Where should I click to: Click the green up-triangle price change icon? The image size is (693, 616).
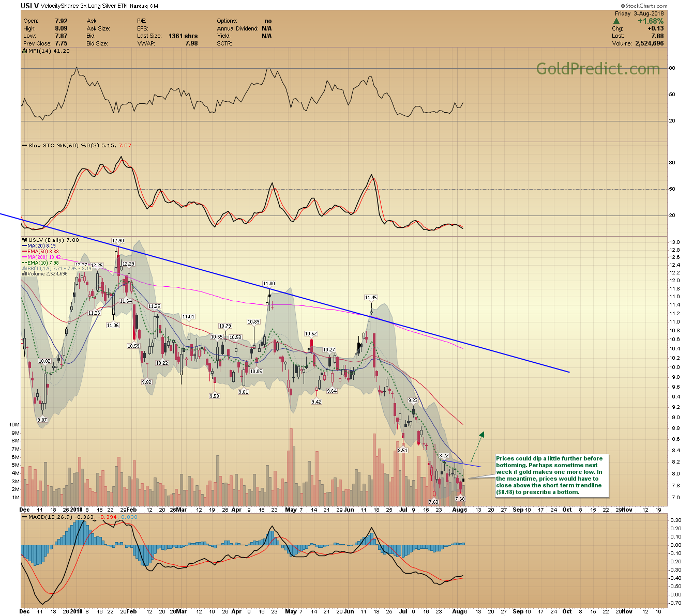point(616,21)
